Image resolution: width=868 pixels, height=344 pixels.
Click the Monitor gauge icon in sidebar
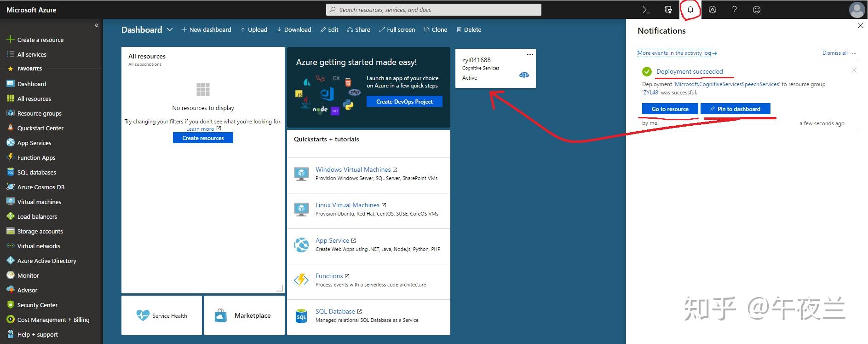[11, 275]
